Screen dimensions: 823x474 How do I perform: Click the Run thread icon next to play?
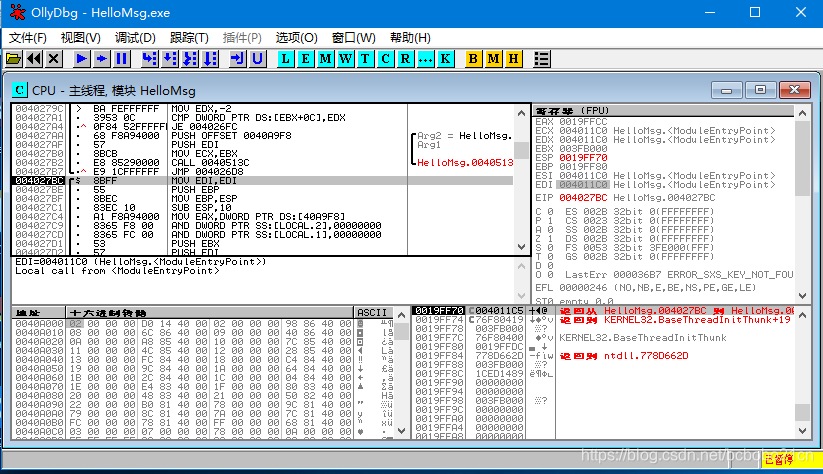[101, 59]
